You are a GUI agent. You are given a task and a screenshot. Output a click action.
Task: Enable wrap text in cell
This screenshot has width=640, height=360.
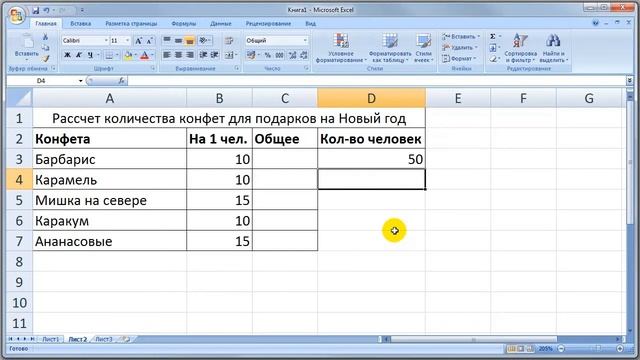(229, 40)
